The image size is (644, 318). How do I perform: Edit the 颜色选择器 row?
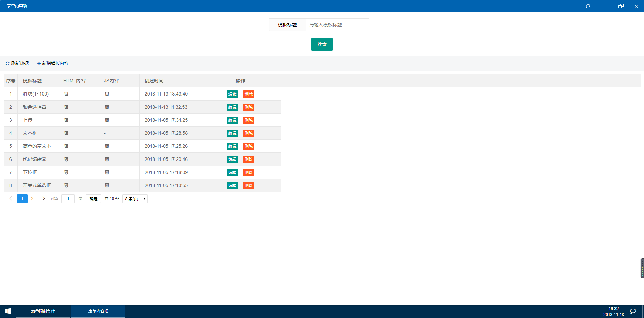pos(232,107)
